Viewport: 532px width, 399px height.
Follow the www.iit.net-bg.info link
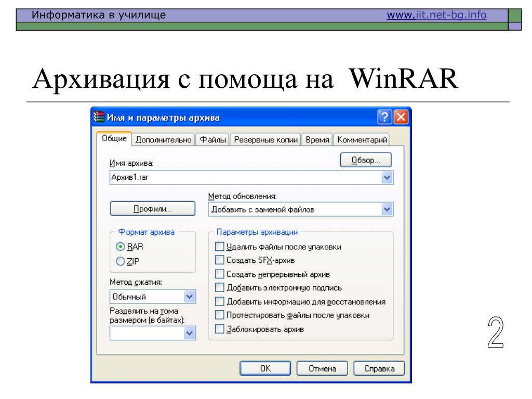coord(436,15)
